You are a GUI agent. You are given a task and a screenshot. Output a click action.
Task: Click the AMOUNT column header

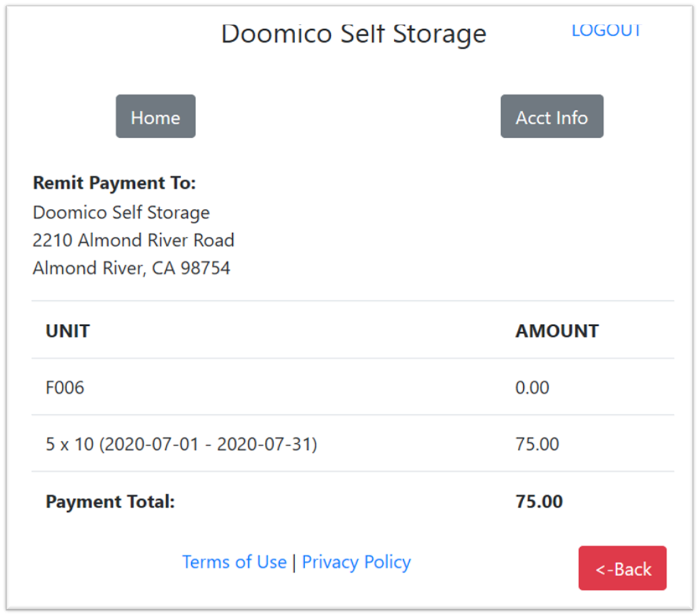pos(557,331)
